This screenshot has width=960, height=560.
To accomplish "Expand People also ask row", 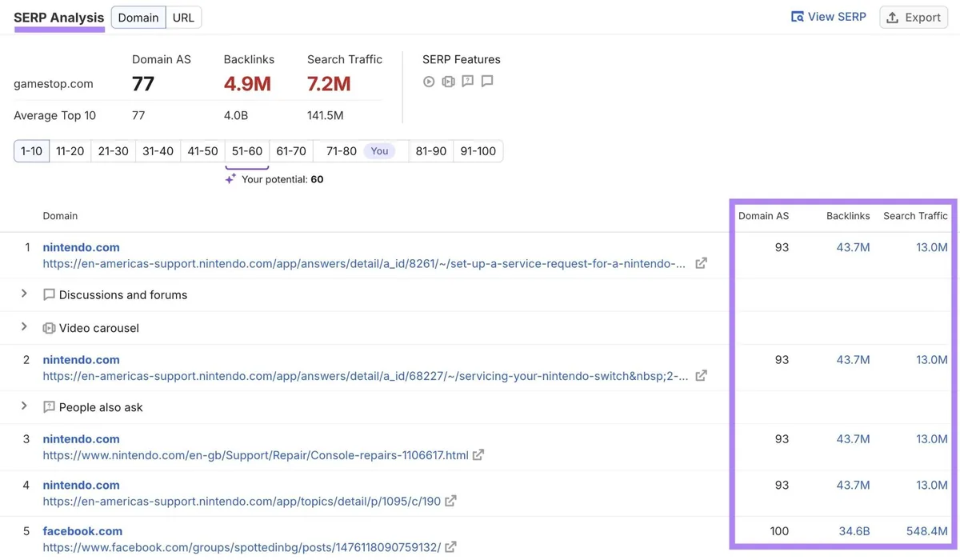I will tap(24, 406).
